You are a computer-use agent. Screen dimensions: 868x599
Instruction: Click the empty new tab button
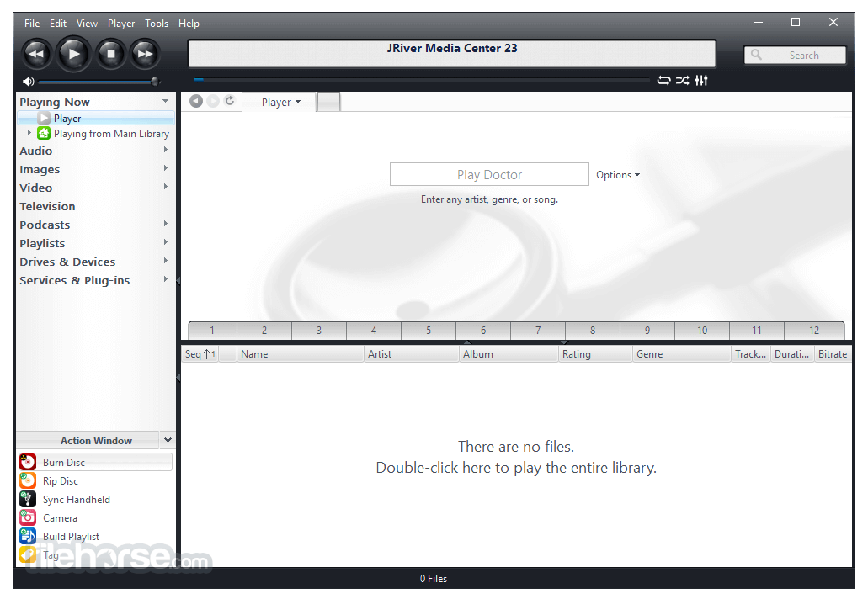pyautogui.click(x=329, y=102)
